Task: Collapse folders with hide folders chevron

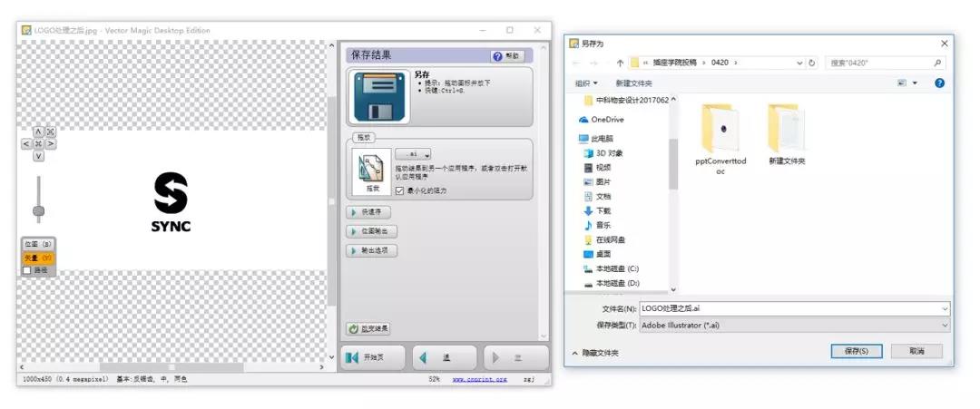Action: click(575, 352)
